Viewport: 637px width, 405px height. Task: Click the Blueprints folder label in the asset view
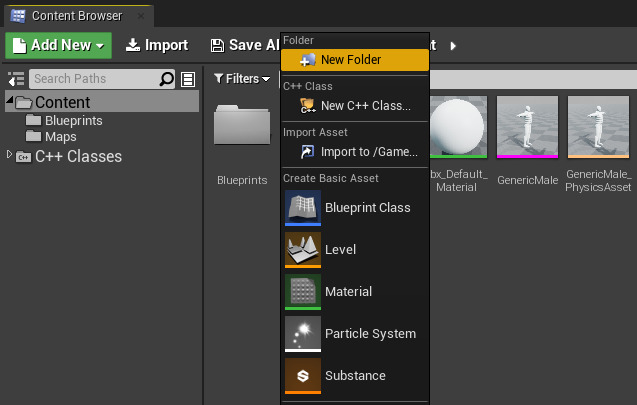coord(242,180)
